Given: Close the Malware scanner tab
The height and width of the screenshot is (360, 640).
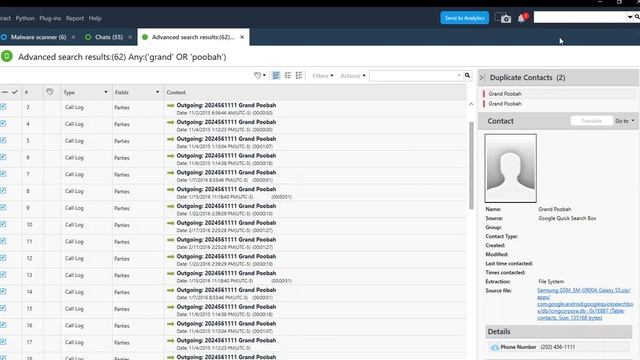Looking at the screenshot, I should 73,37.
